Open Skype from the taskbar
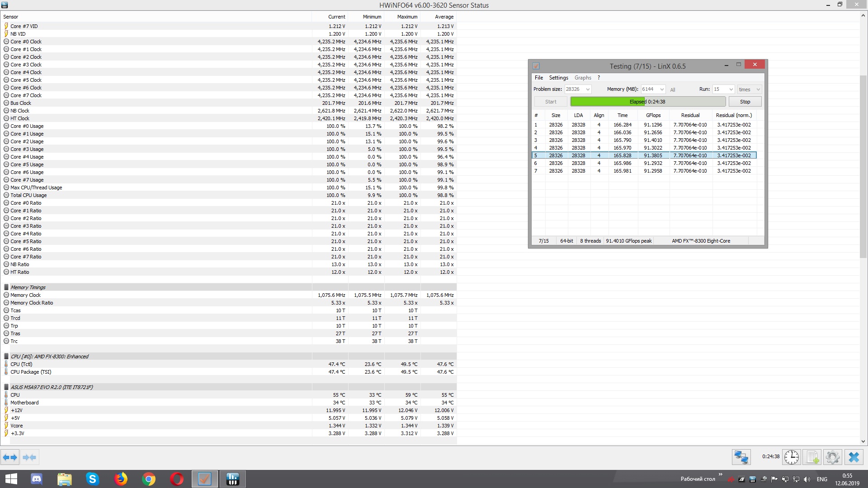868x488 pixels. [92, 479]
